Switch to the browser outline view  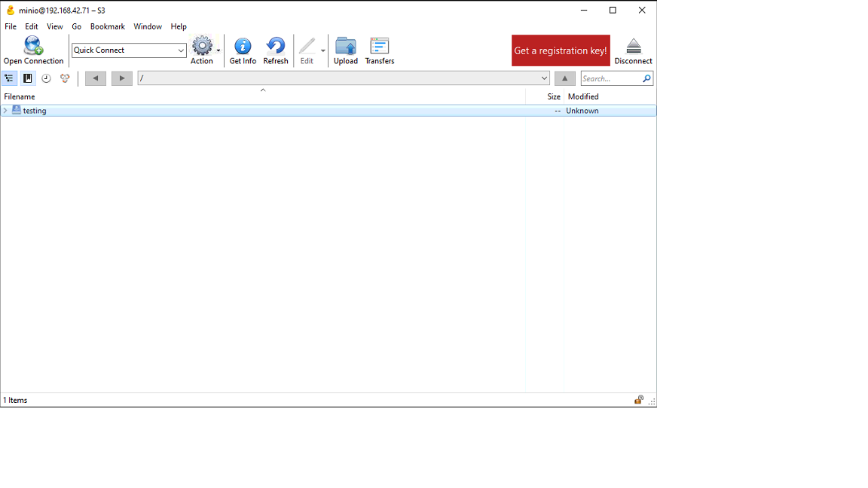click(x=9, y=78)
